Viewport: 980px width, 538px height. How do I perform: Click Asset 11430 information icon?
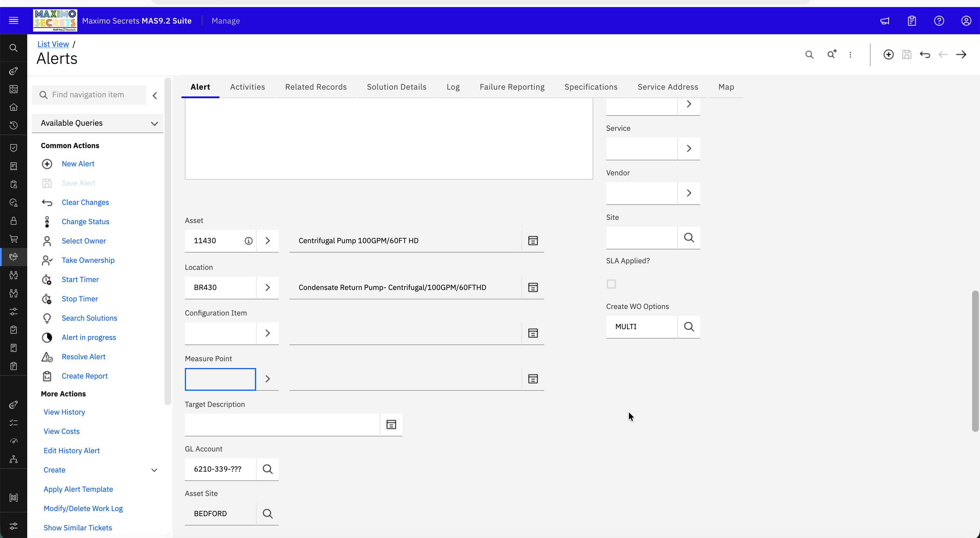pyautogui.click(x=248, y=241)
